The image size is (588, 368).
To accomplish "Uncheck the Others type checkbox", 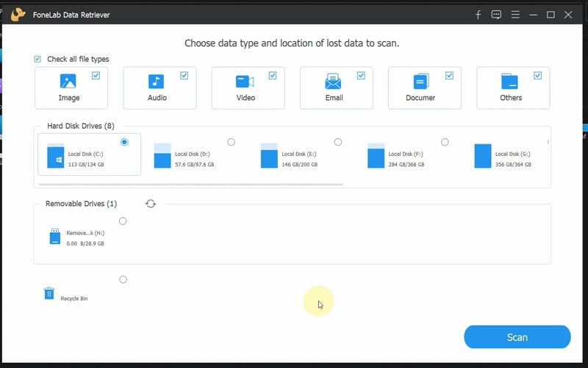I will (538, 76).
